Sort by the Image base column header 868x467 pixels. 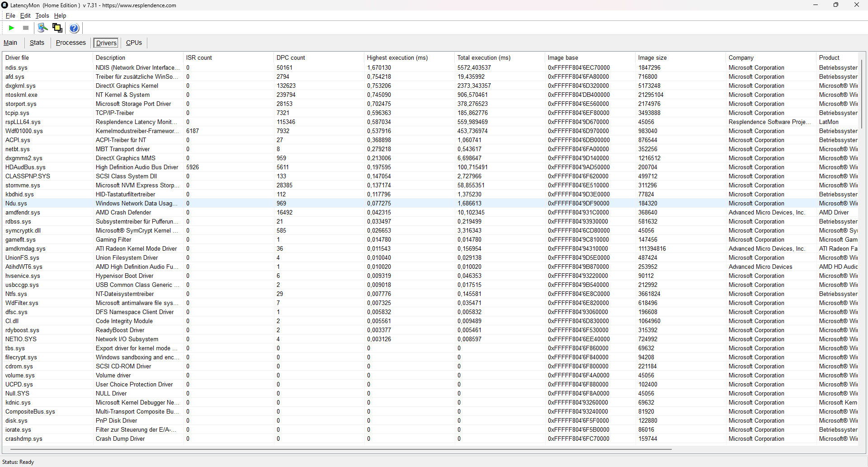590,57
